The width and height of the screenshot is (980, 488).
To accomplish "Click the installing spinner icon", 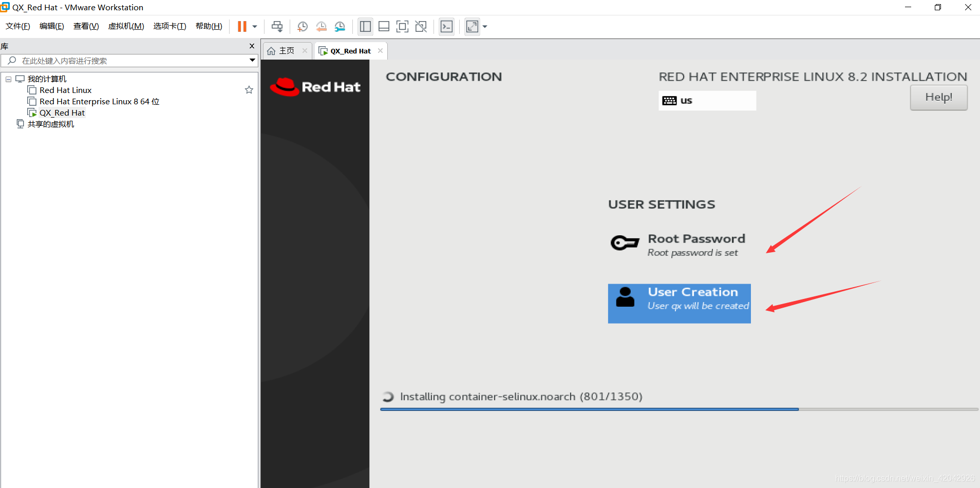I will (388, 397).
